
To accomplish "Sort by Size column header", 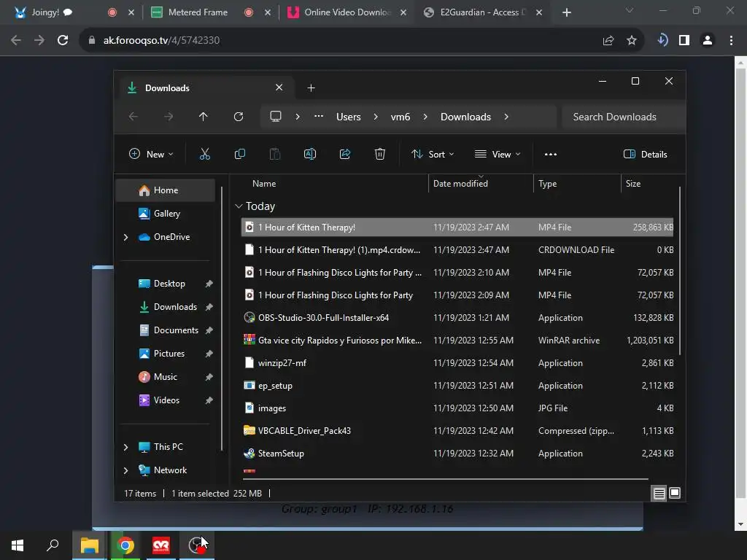I will coord(632,183).
